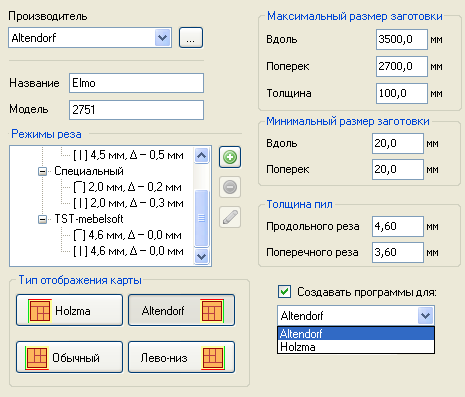This screenshot has height=397, width=465.
Task: Select the 4,5 мм, Δ – 0,5 мм row
Action: click(x=128, y=155)
